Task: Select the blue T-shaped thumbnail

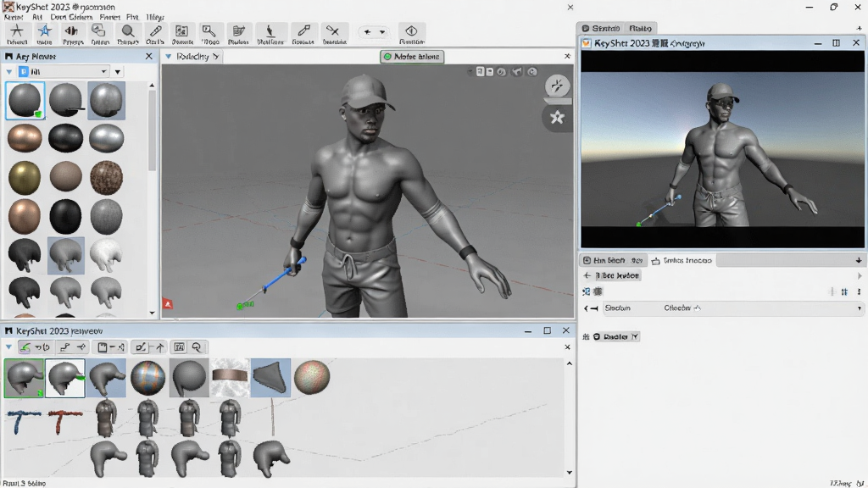Action: (x=24, y=422)
